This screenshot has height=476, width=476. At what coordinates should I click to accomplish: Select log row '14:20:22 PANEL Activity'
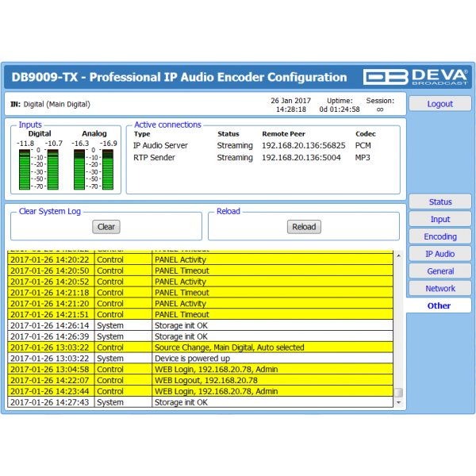click(201, 260)
